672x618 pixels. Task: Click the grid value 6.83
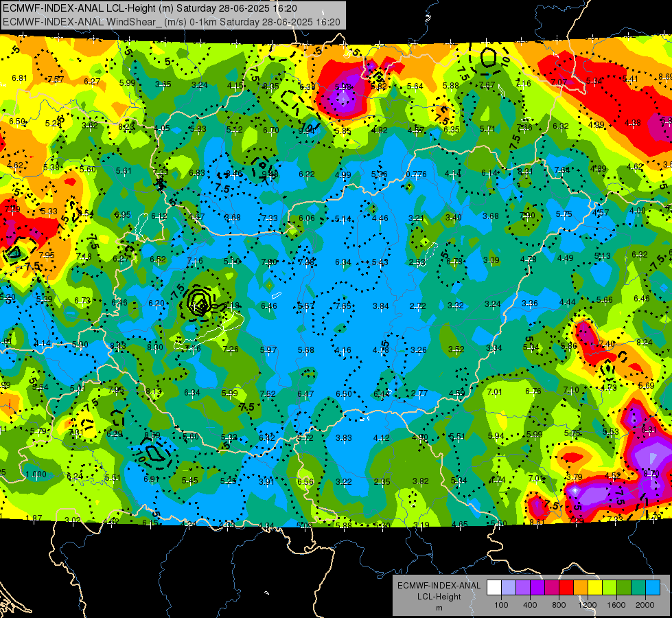(x=197, y=173)
